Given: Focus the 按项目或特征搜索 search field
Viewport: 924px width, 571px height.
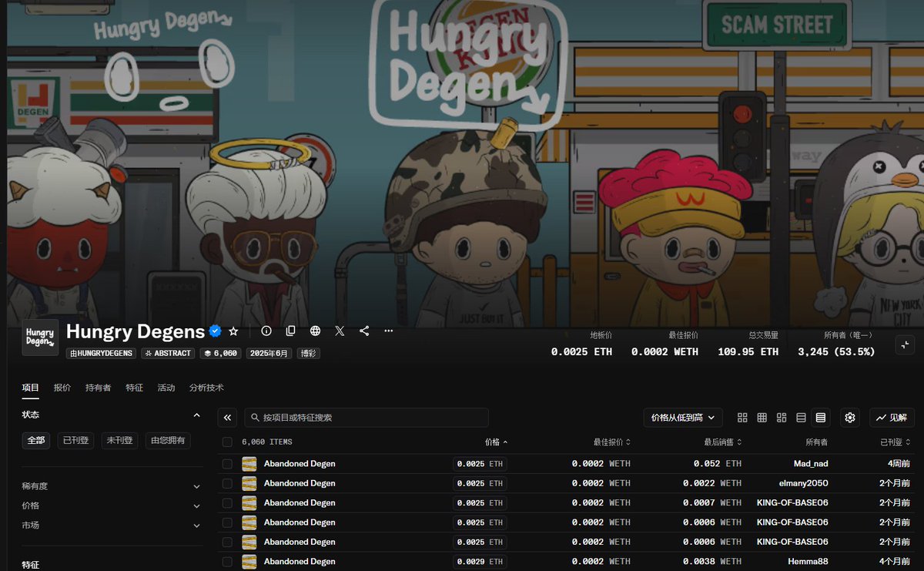Looking at the screenshot, I should (367, 418).
